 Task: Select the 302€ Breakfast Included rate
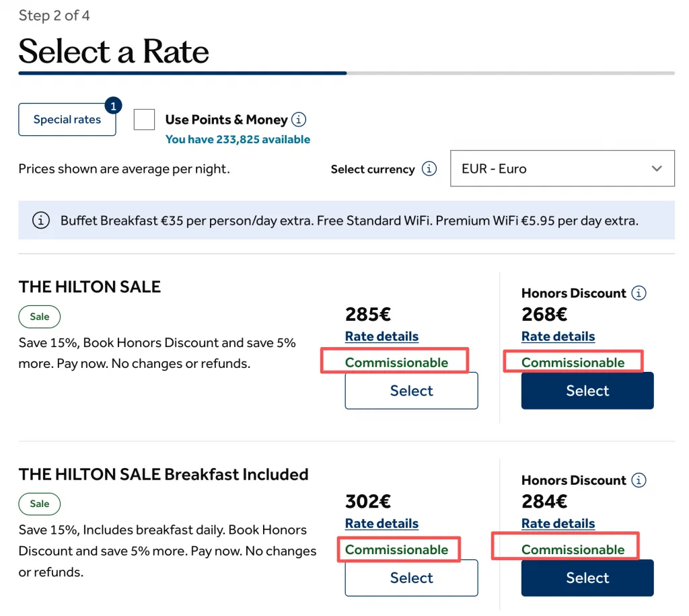(x=411, y=578)
